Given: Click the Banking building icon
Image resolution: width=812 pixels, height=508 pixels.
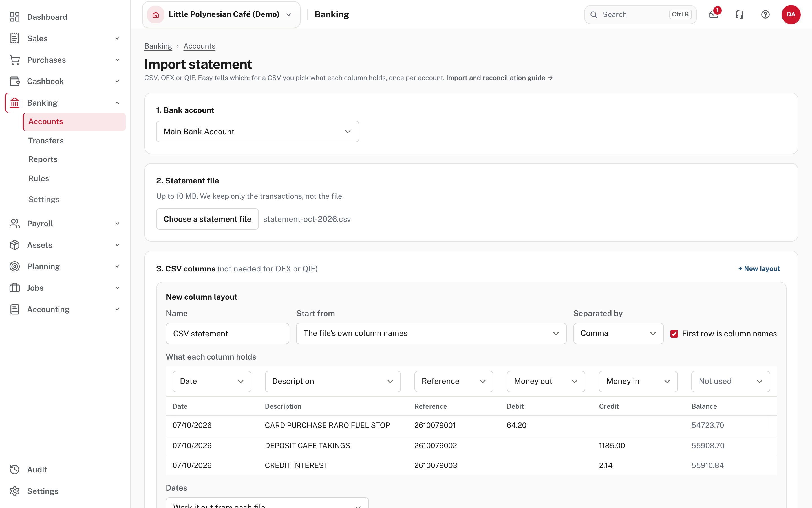Looking at the screenshot, I should pos(14,103).
